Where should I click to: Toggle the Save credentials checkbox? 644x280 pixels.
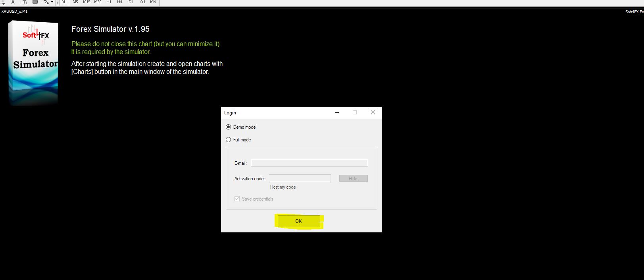[237, 199]
